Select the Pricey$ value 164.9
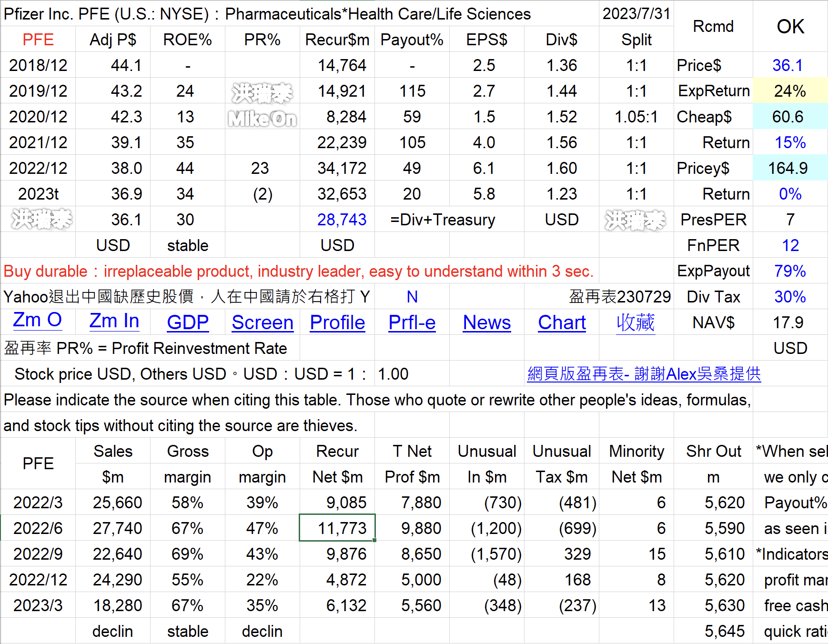Screen dimensions: 828x644 pos(790,168)
